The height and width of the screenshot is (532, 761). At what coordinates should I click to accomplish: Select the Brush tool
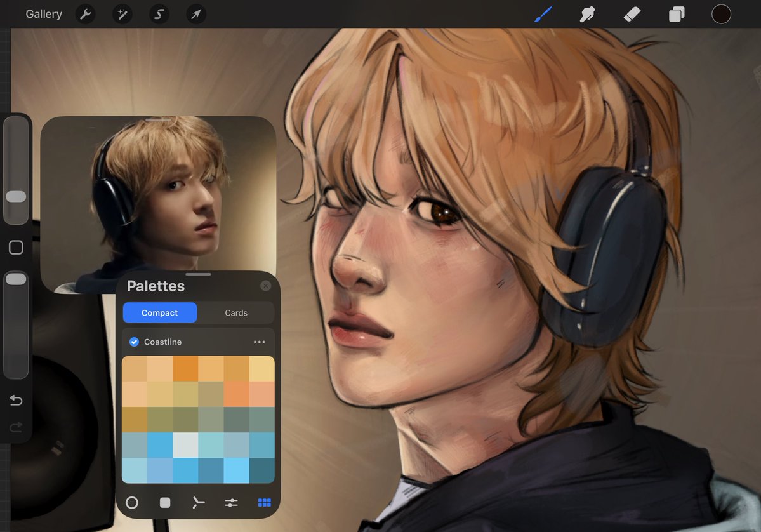[543, 14]
